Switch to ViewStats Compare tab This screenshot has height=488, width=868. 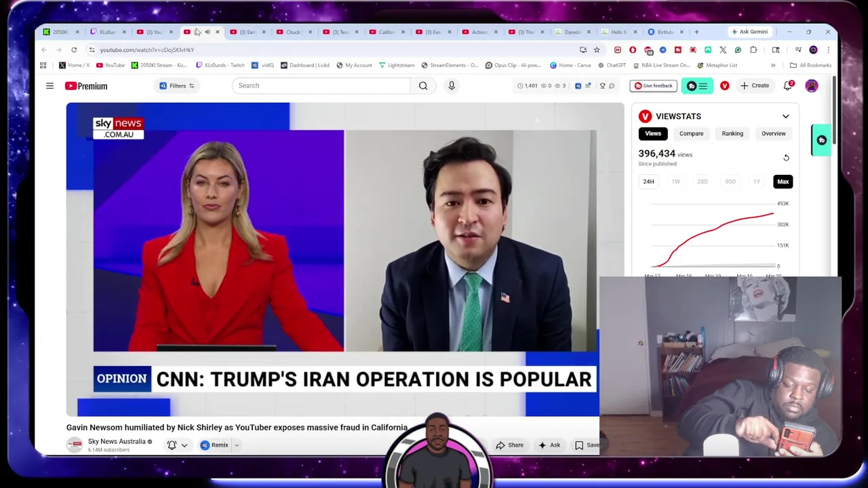pos(692,134)
